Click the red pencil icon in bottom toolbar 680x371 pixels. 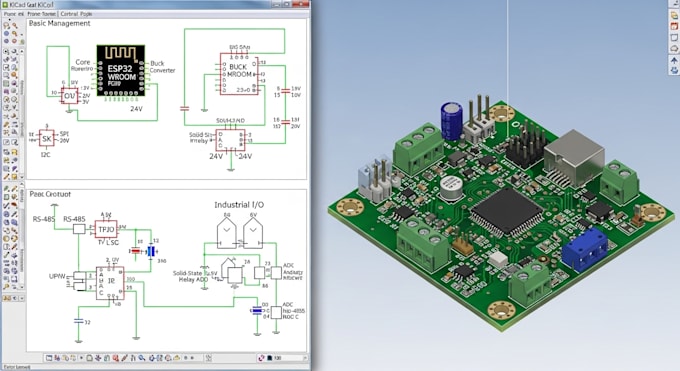pos(124,358)
